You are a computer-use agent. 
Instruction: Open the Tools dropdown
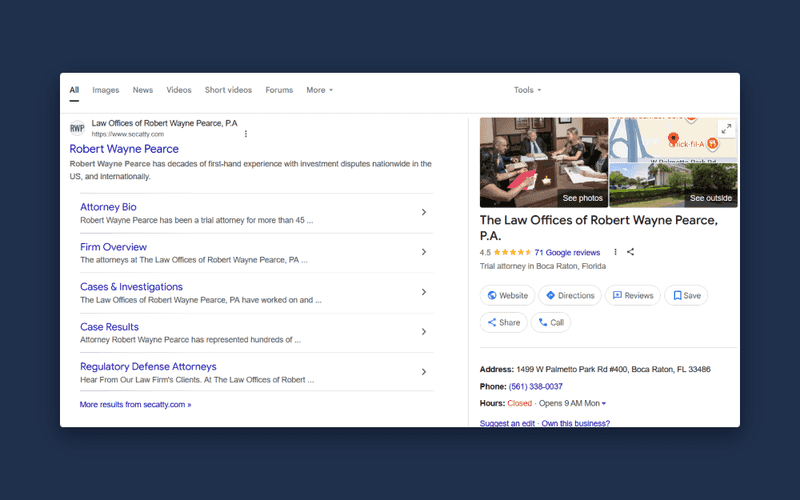(x=528, y=90)
